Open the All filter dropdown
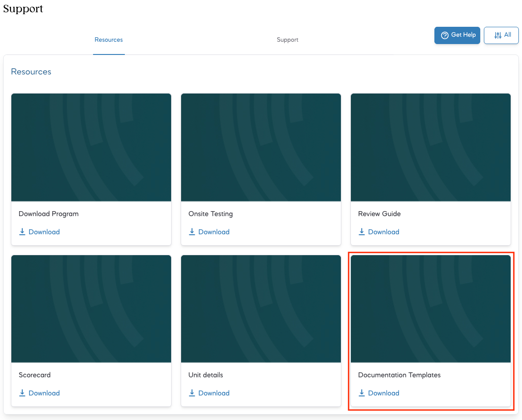 (x=501, y=35)
